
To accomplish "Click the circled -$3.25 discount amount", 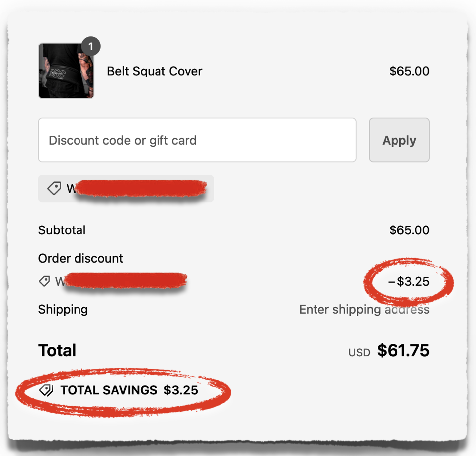I will point(408,282).
